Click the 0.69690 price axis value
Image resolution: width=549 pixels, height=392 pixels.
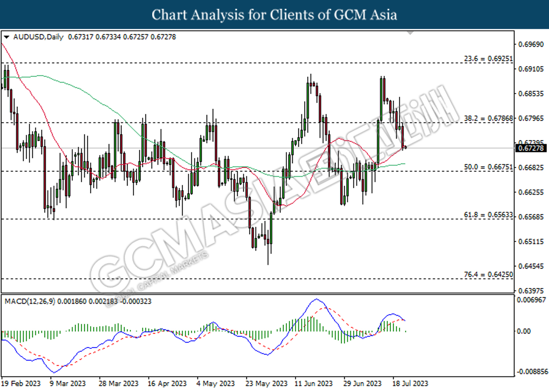(531, 44)
